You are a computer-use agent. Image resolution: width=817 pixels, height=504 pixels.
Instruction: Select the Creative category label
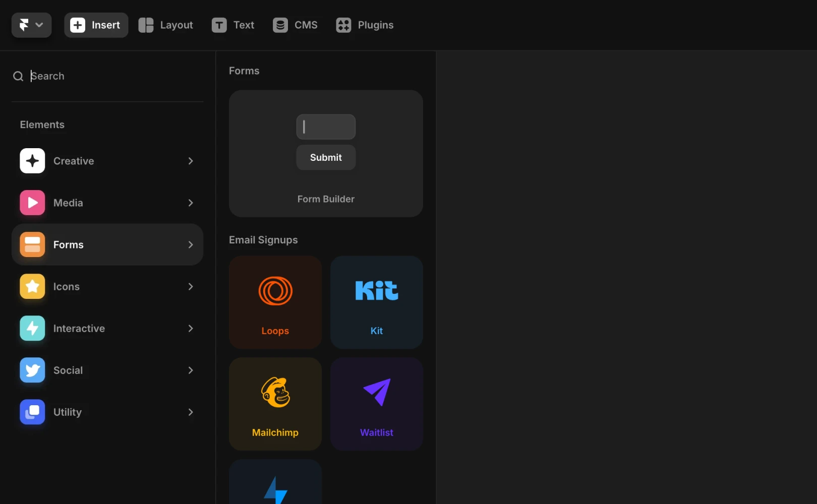[74, 161]
